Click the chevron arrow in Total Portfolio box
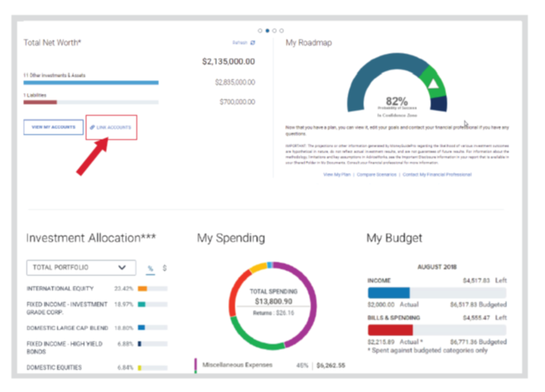Viewport: 545px width, 392px height. (121, 268)
